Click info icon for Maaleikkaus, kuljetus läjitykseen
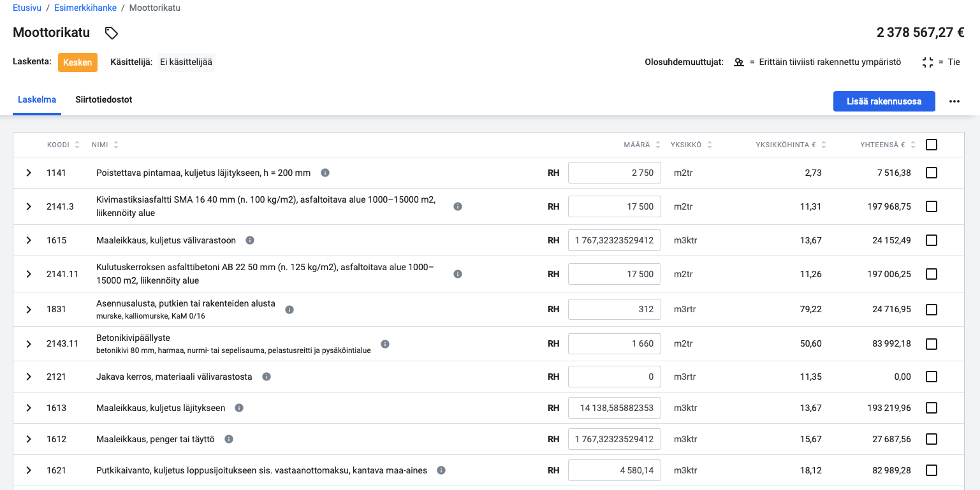Screen dimensions: 980x490 239,408
